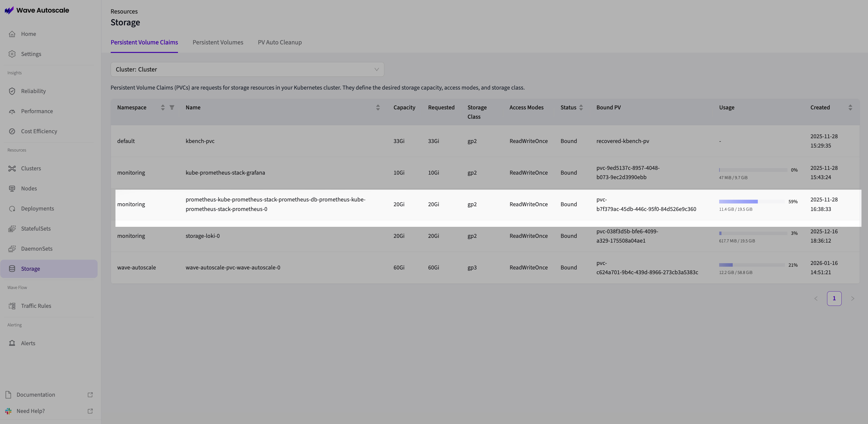Image resolution: width=868 pixels, height=424 pixels.
Task: Sort the table by Status column
Action: pyautogui.click(x=581, y=107)
